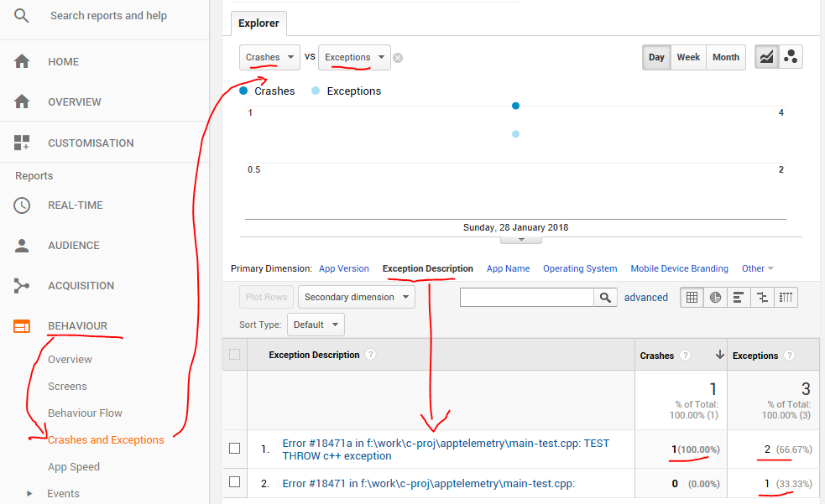Go to HOME in sidebar
The image size is (825, 504).
click(x=64, y=61)
